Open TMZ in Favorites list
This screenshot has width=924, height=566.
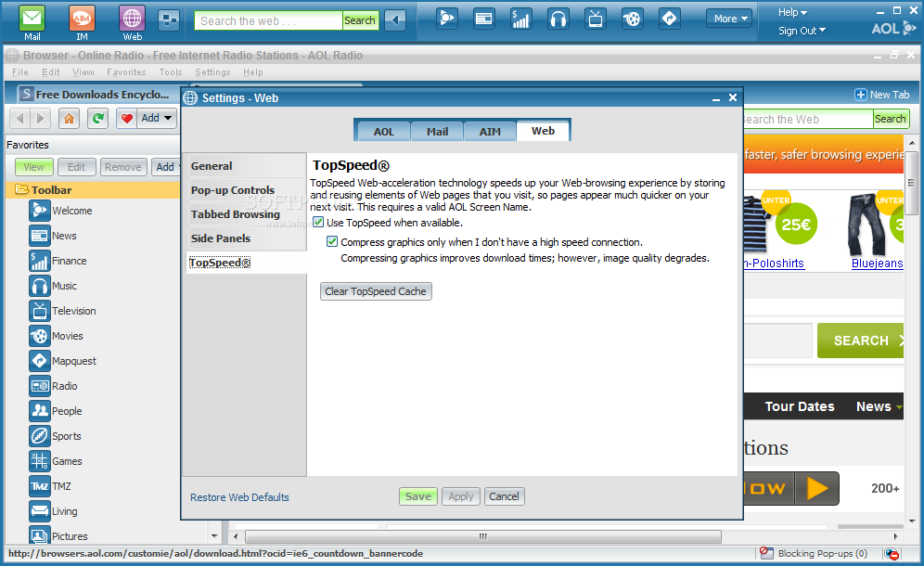coord(50,486)
